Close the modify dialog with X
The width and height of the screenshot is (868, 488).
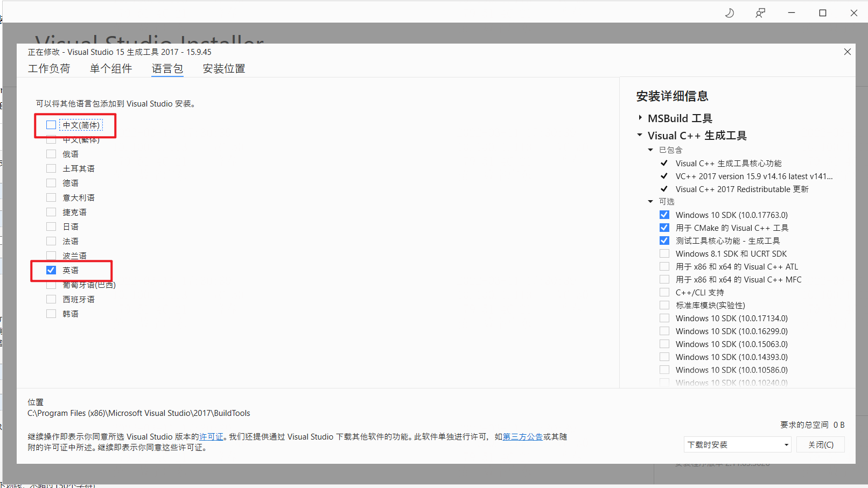(848, 52)
